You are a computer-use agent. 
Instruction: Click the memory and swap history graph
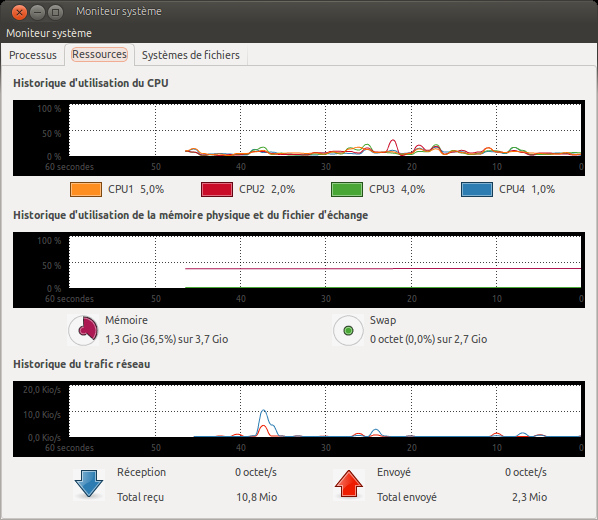[x=299, y=270]
